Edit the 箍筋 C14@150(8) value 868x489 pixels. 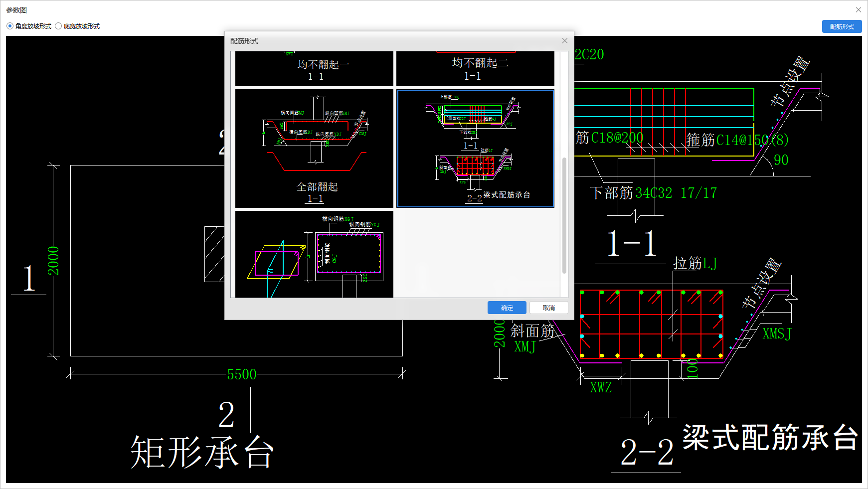click(x=752, y=140)
